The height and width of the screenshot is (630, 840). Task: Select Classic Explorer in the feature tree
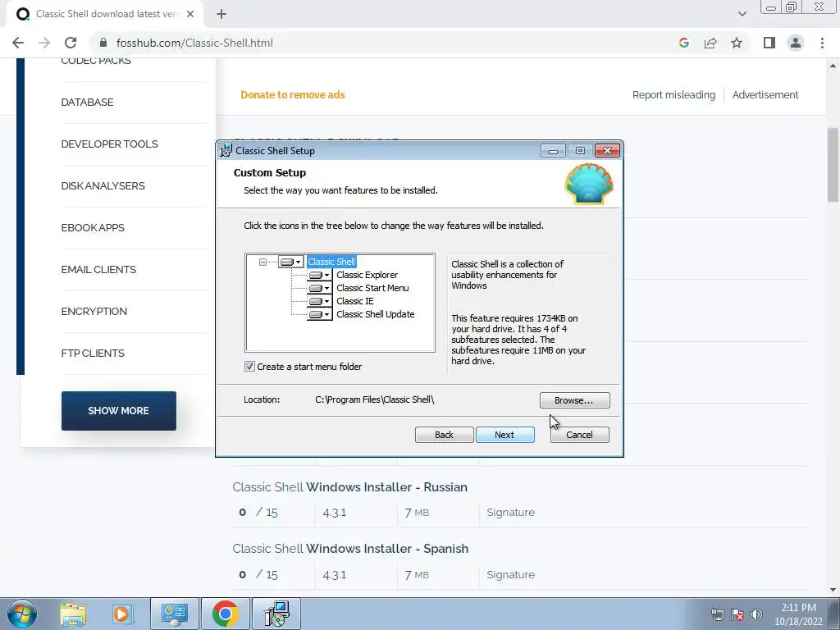coord(367,275)
